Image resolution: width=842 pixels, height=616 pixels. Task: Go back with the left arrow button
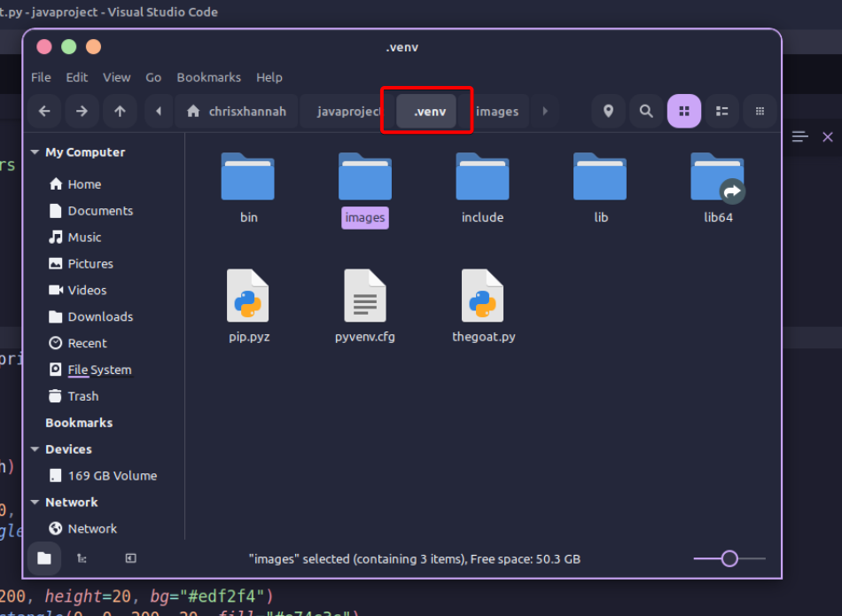click(44, 111)
